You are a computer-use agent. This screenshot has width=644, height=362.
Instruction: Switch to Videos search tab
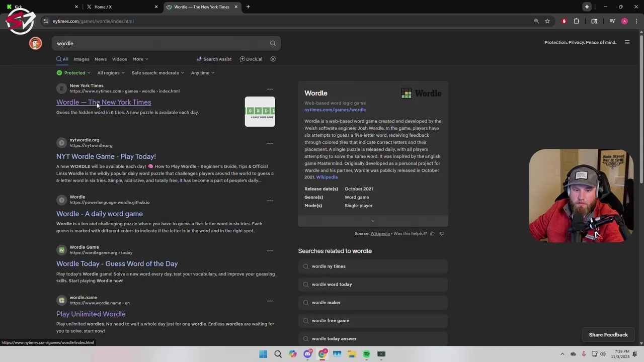(x=120, y=59)
